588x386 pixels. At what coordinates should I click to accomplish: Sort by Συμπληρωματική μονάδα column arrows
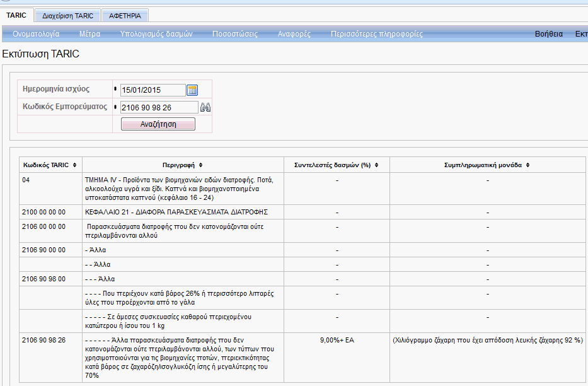pyautogui.click(x=528, y=165)
